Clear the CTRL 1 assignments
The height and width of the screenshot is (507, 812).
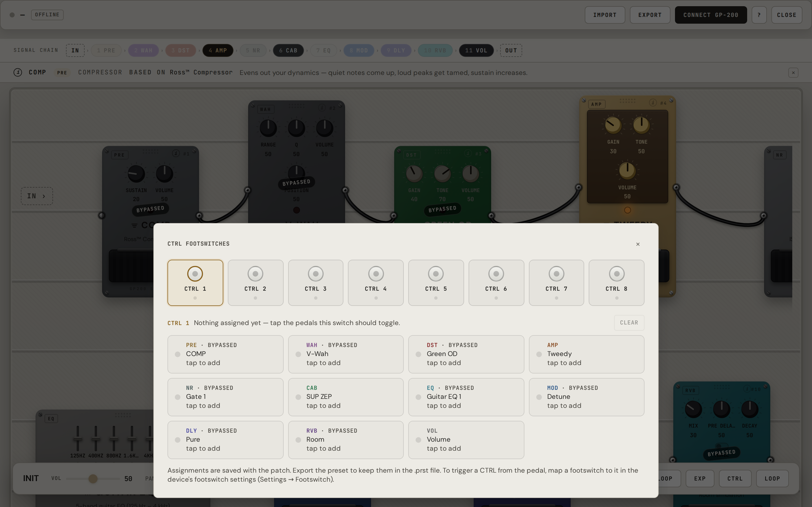[629, 323]
